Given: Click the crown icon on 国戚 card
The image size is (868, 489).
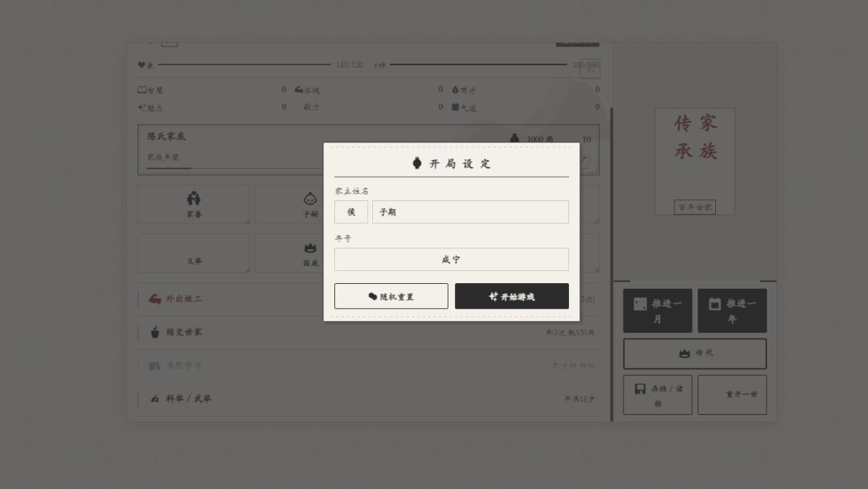Looking at the screenshot, I should click(x=310, y=248).
